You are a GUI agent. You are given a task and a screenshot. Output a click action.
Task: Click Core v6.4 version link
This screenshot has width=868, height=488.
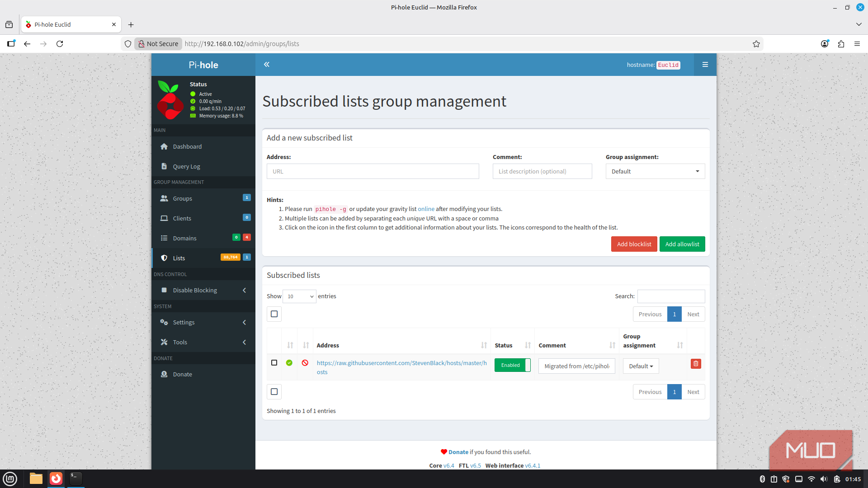(448, 465)
